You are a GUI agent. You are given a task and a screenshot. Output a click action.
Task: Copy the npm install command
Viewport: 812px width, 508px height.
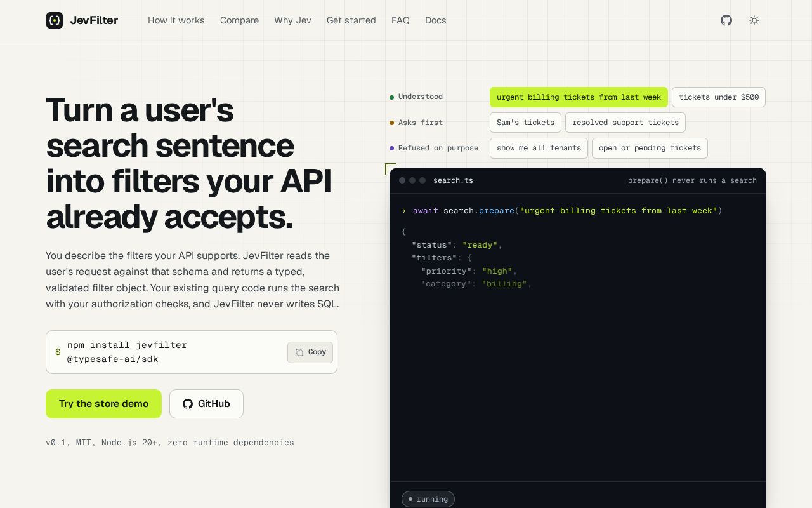[x=310, y=352]
